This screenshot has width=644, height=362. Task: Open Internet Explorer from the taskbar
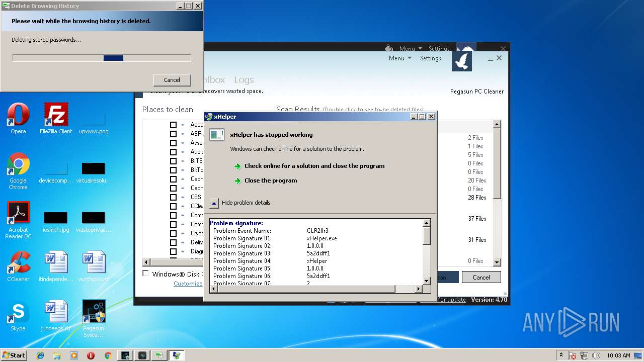tap(40, 355)
